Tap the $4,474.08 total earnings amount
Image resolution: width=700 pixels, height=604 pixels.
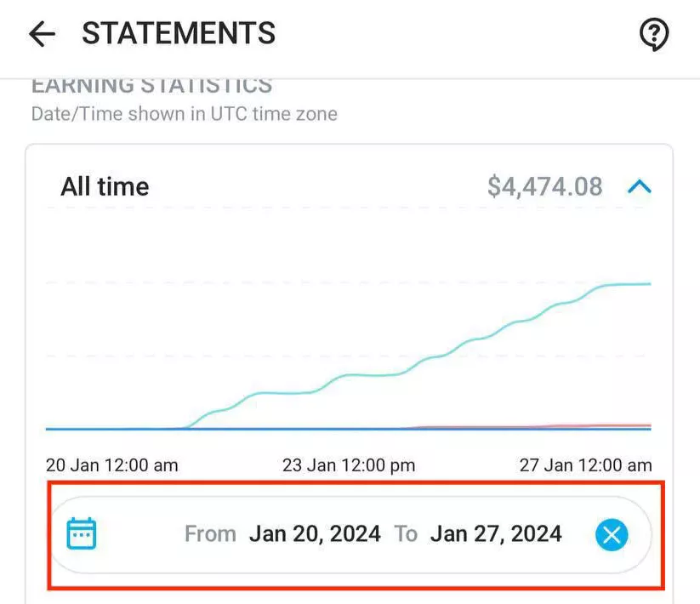[544, 186]
